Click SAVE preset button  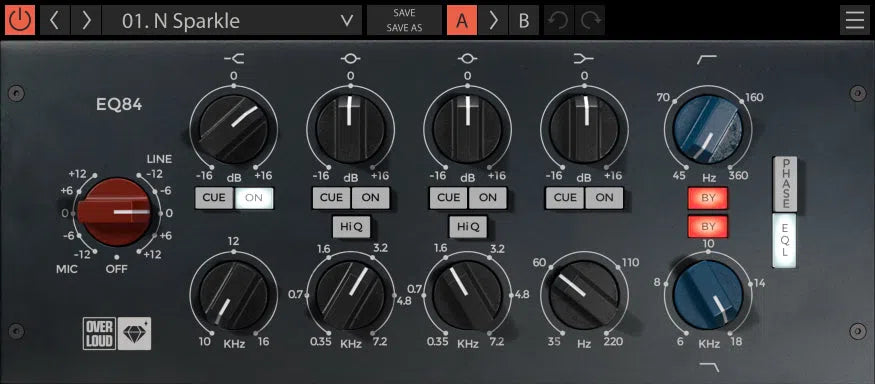pyautogui.click(x=404, y=13)
